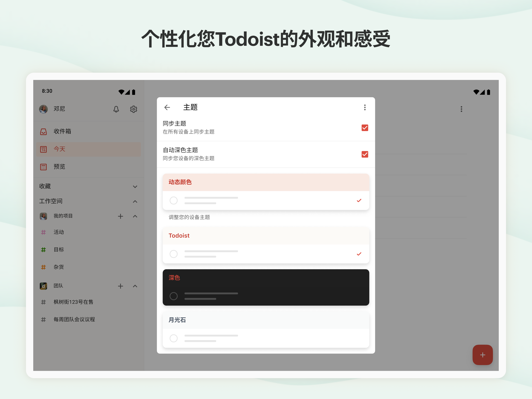Viewport: 532px width, 399px height.
Task: Select the radio circle in 深色 card
Action: click(173, 296)
